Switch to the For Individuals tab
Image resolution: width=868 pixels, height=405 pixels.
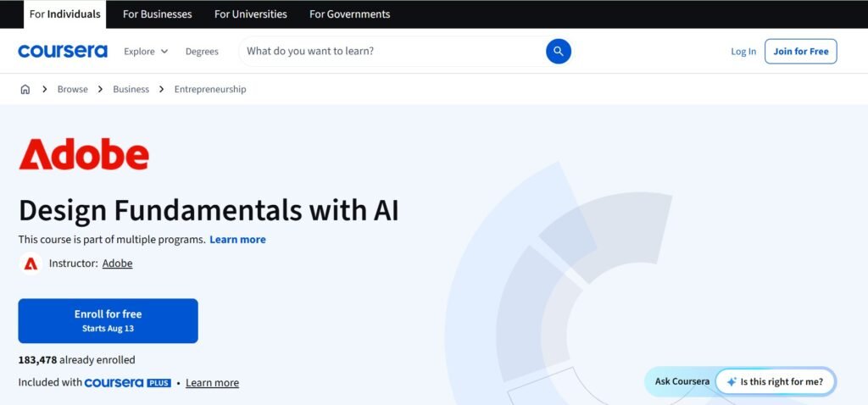[x=64, y=14]
